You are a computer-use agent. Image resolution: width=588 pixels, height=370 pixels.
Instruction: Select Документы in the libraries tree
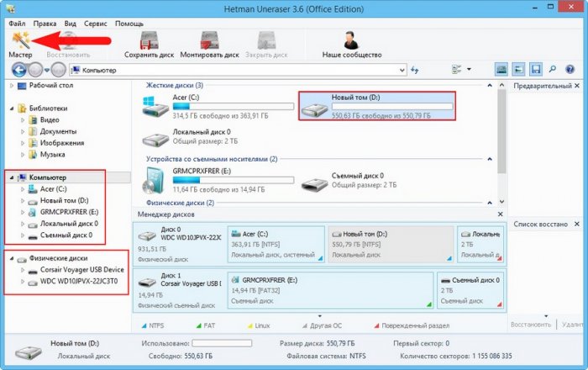[58, 132]
